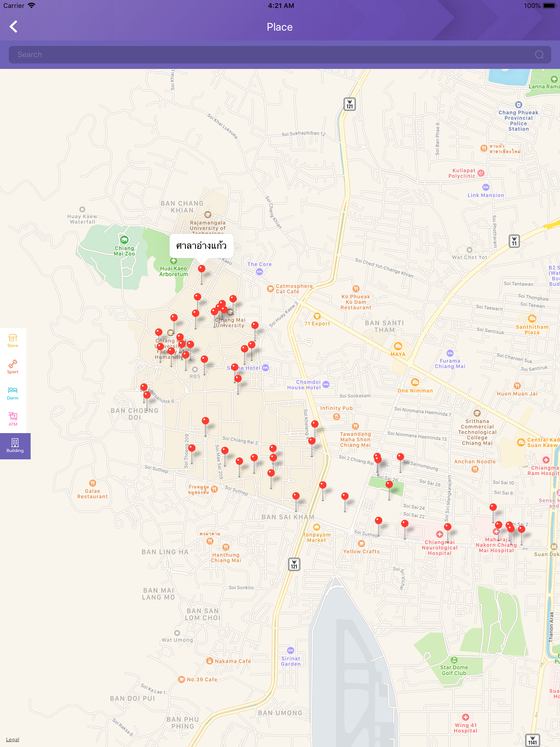Tap the Anchan Noodle restaurant icon
Viewport: 560px width, 747px height.
(475, 469)
